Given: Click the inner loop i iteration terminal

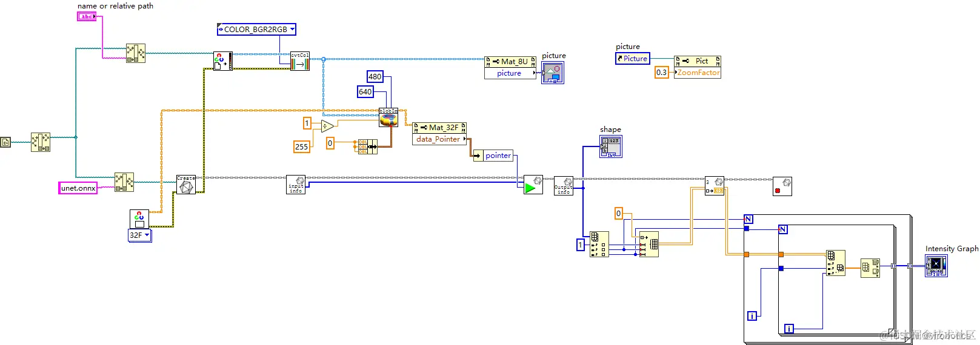Looking at the screenshot, I should (x=789, y=329).
